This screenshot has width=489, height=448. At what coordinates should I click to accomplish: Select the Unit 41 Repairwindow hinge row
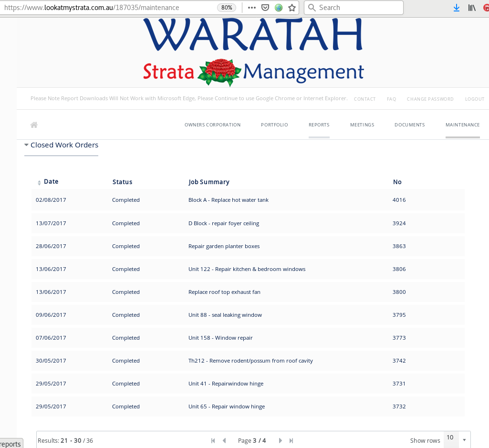[248, 384]
